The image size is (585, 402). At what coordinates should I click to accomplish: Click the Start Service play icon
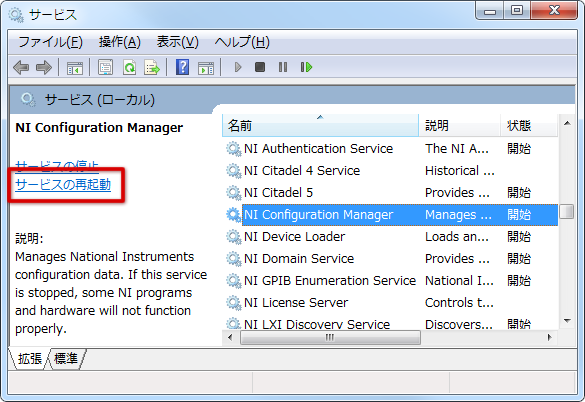click(238, 67)
